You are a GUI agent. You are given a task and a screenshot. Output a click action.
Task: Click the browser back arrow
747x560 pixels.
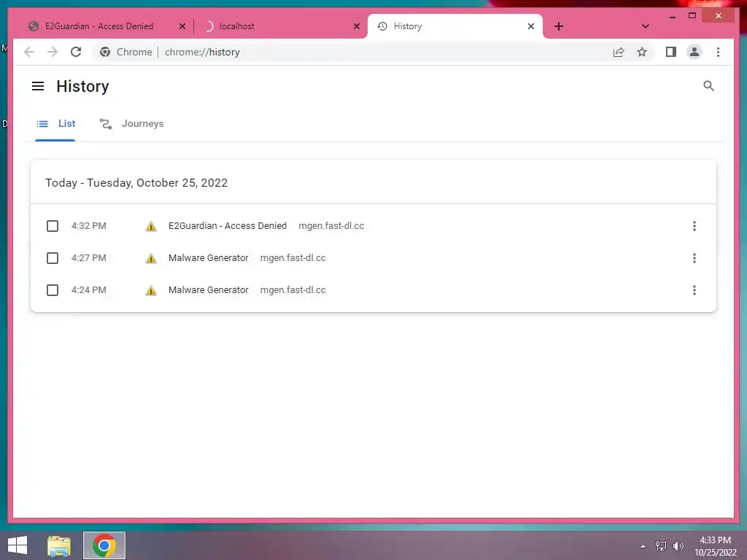click(x=29, y=52)
